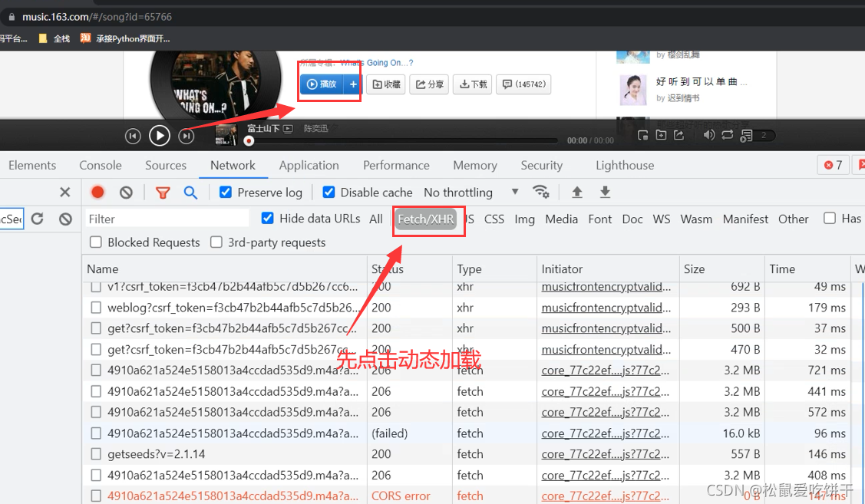Click the player share icon
The image size is (865, 504).
(679, 135)
